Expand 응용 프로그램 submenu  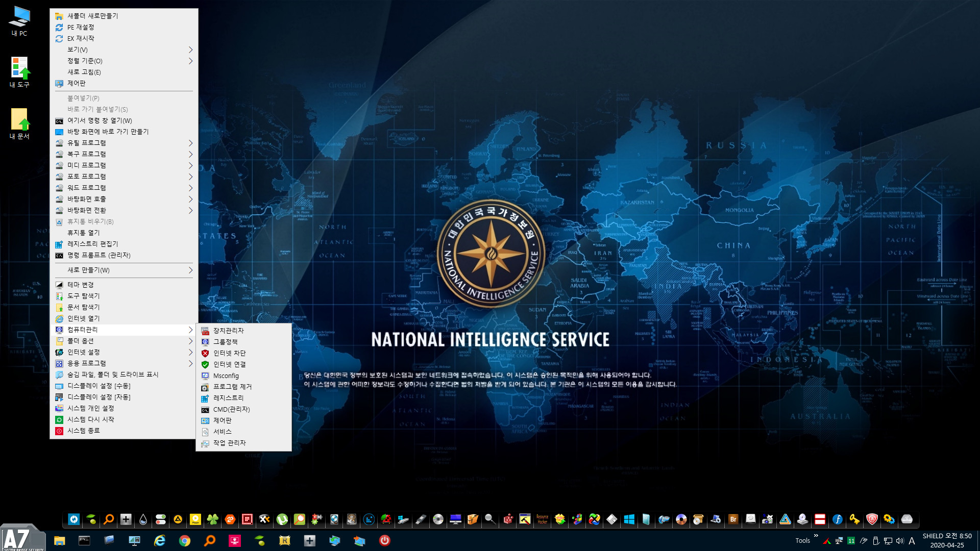124,363
